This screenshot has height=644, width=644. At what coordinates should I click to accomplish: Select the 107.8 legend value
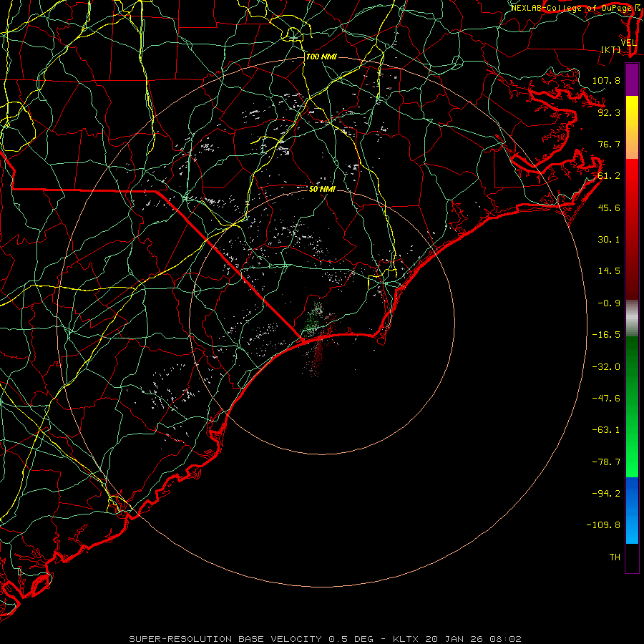(x=606, y=80)
